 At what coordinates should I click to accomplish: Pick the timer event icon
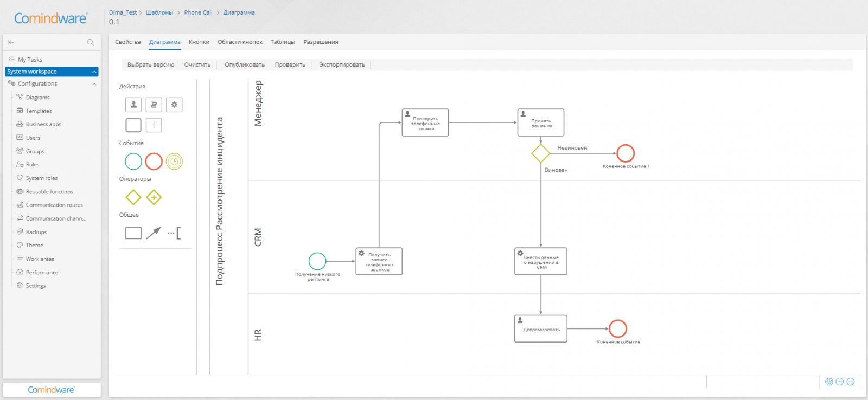pos(174,162)
